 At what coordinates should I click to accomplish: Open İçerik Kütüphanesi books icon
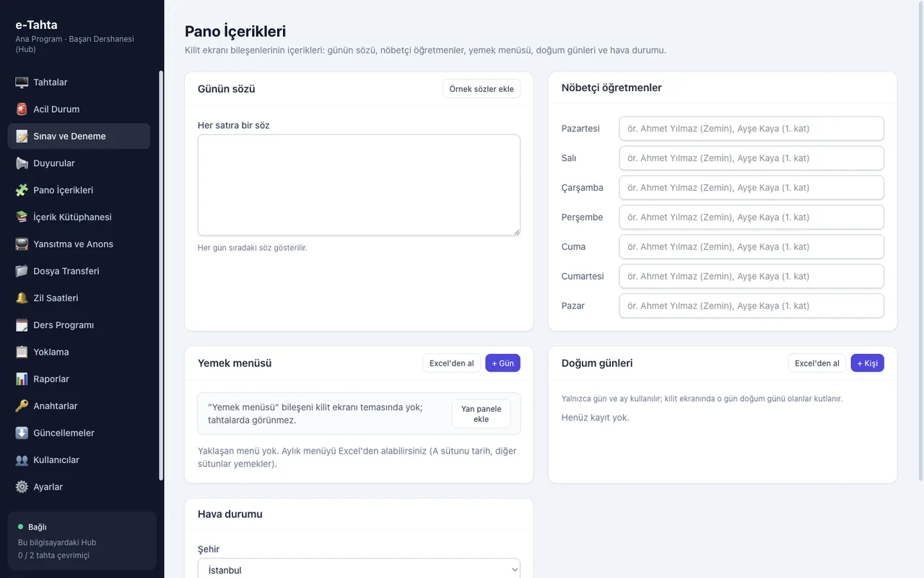coord(22,217)
